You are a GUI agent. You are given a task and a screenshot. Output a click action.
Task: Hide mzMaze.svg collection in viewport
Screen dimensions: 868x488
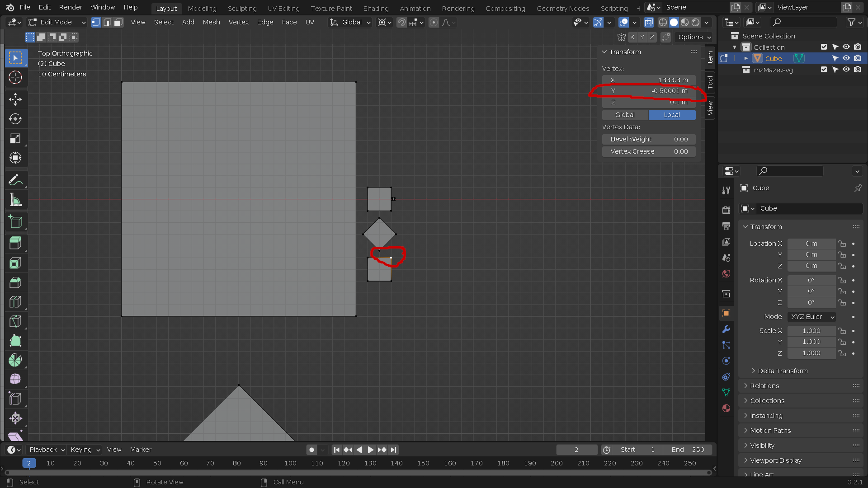pos(846,70)
